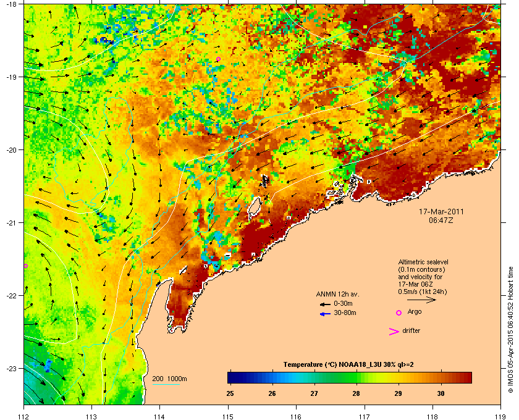This screenshot has width=519, height=420.
Task: Click the blue 30-80m arrow legend symbol
Action: (x=325, y=314)
